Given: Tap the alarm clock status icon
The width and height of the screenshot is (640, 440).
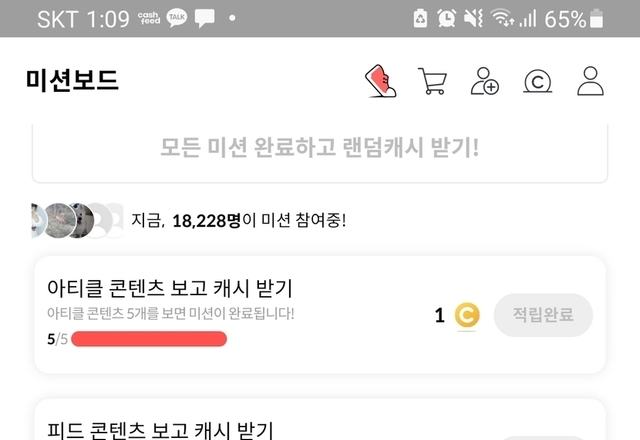Looking at the screenshot, I should point(447,18).
